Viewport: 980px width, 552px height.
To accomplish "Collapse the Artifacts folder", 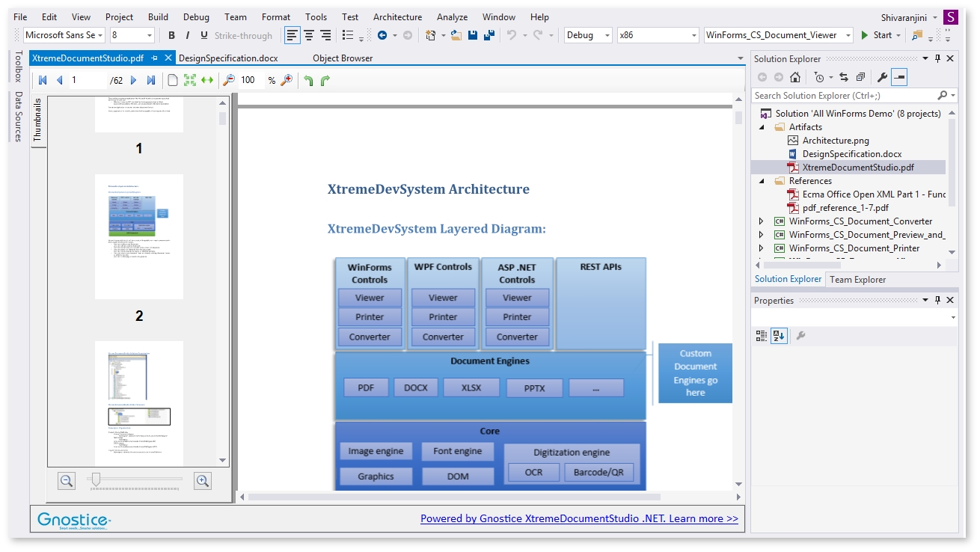I will (x=762, y=127).
